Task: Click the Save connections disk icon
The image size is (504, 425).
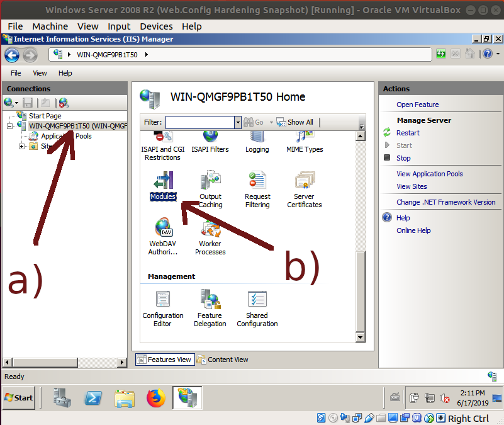Action: [x=28, y=103]
